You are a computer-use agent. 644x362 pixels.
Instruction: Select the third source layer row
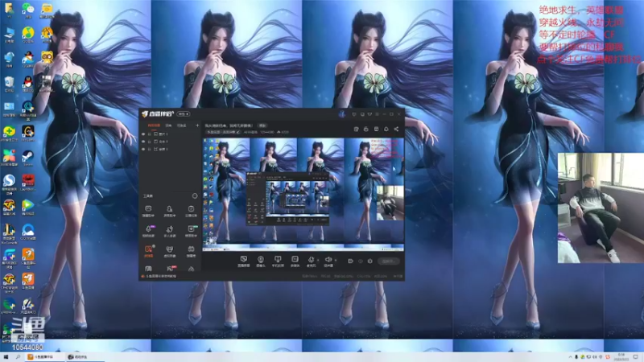point(170,149)
